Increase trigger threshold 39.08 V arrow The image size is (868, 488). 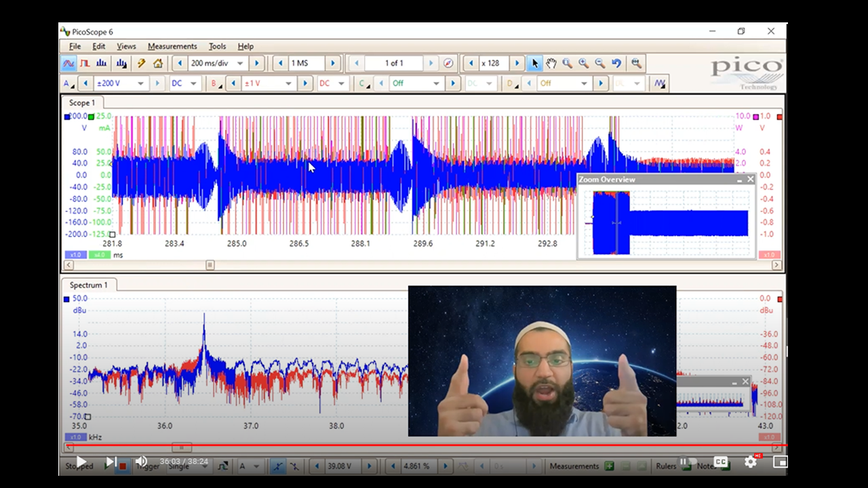pyautogui.click(x=370, y=466)
